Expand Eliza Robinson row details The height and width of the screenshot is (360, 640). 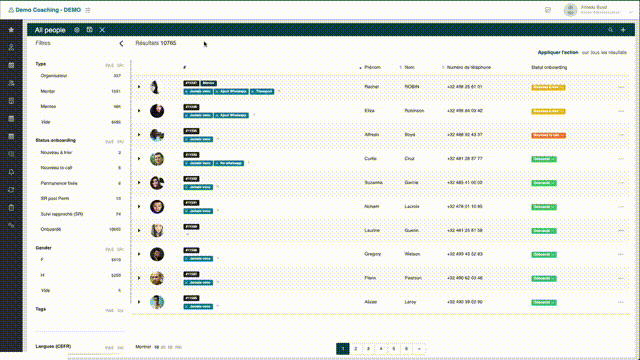coord(139,111)
